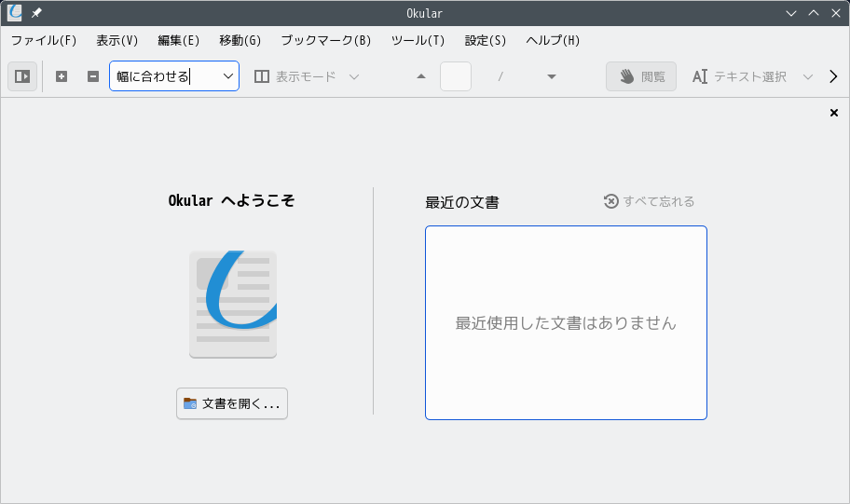
Task: Open the ブックマーク(B) menu
Action: click(x=326, y=41)
